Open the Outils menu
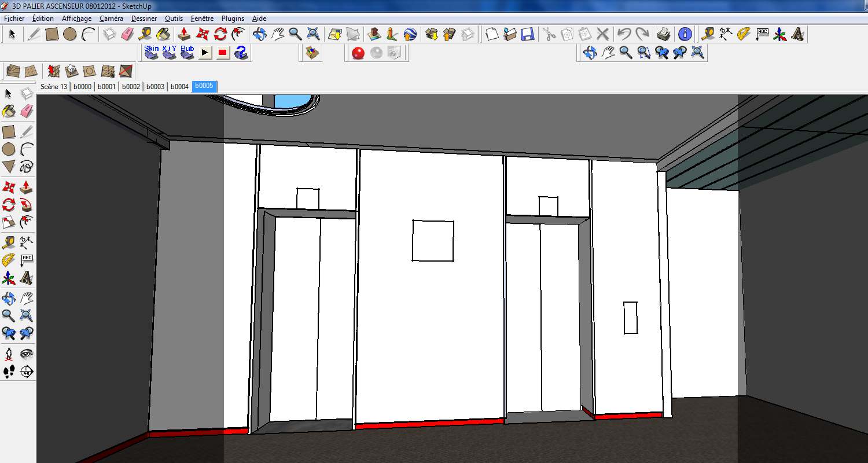The height and width of the screenshot is (463, 868). point(174,19)
